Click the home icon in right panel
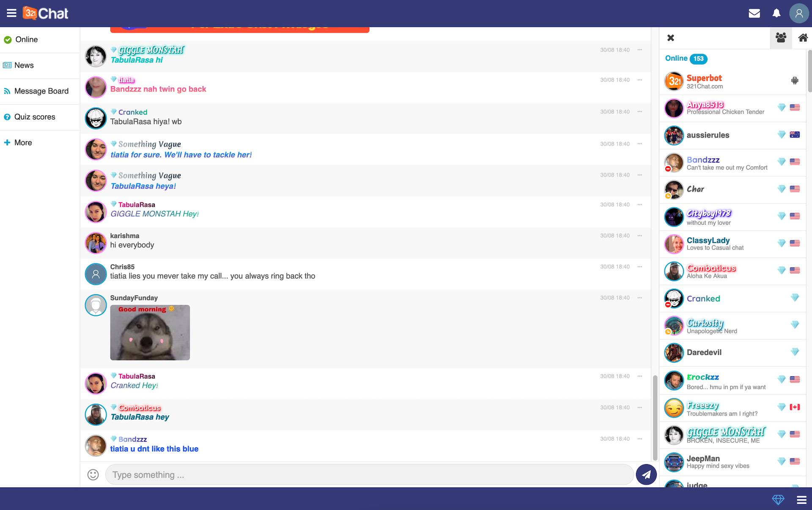The width and height of the screenshot is (812, 510). (x=802, y=38)
